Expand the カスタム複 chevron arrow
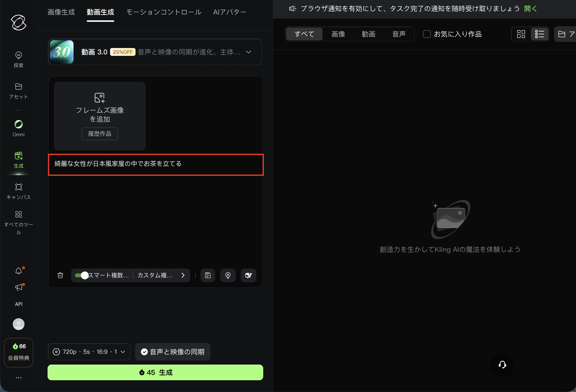 (183, 275)
